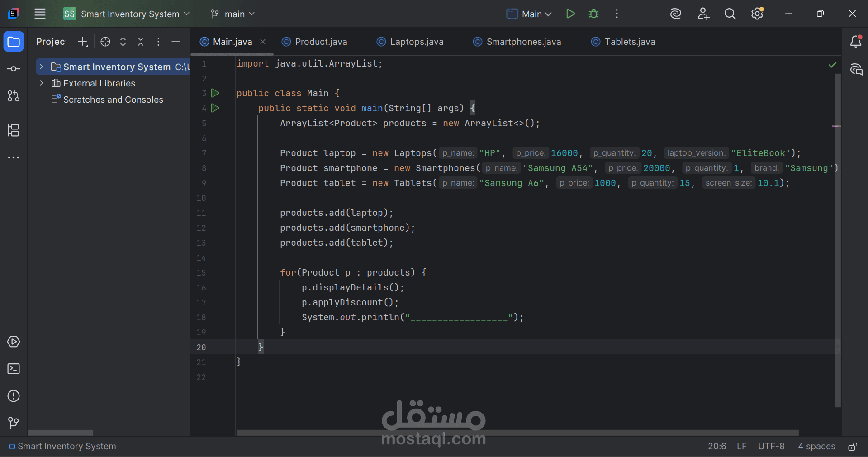Select Scratches and Consoles item
This screenshot has width=868, height=457.
point(113,100)
